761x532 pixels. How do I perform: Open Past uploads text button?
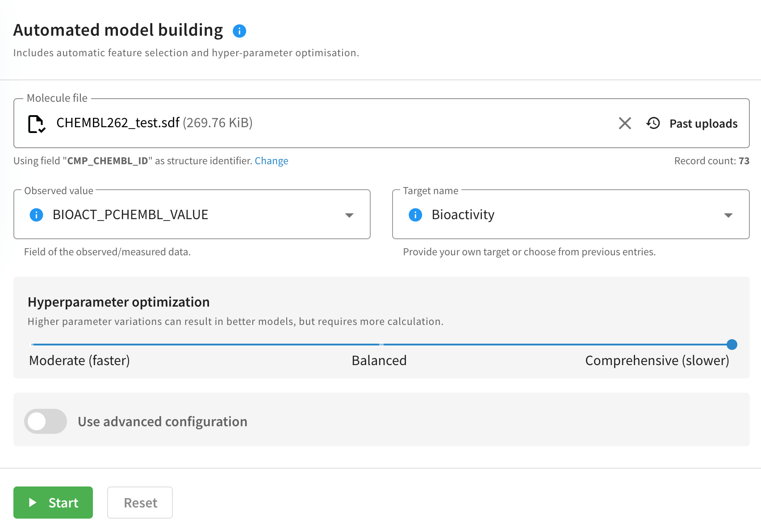pyautogui.click(x=703, y=124)
